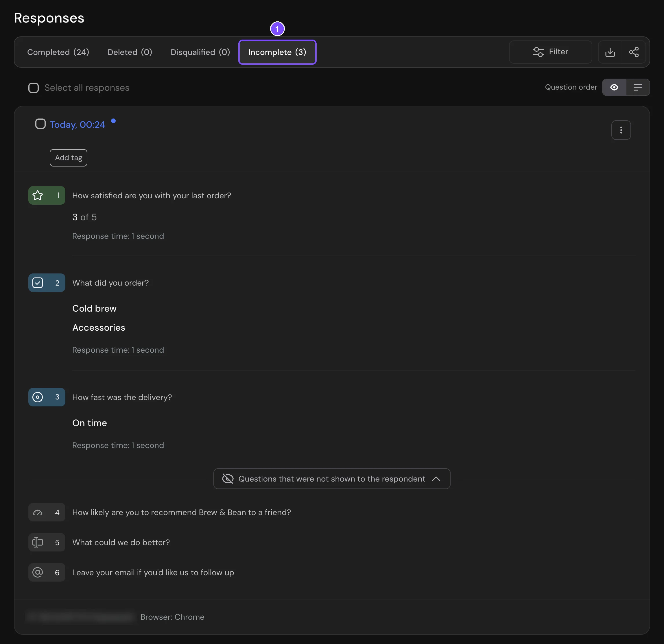Screen dimensions: 664x644
Task: Click the checkbox icon of question 2
Action: point(38,283)
